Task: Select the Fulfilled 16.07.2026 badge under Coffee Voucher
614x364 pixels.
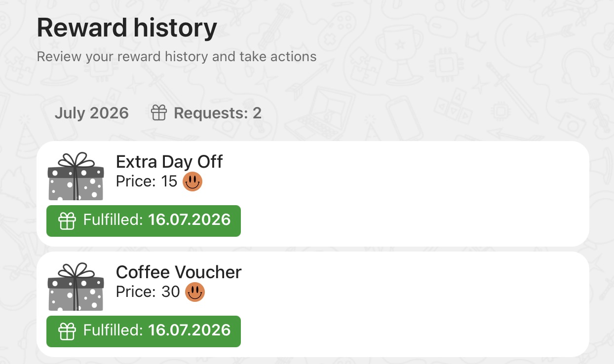Action: 144,331
